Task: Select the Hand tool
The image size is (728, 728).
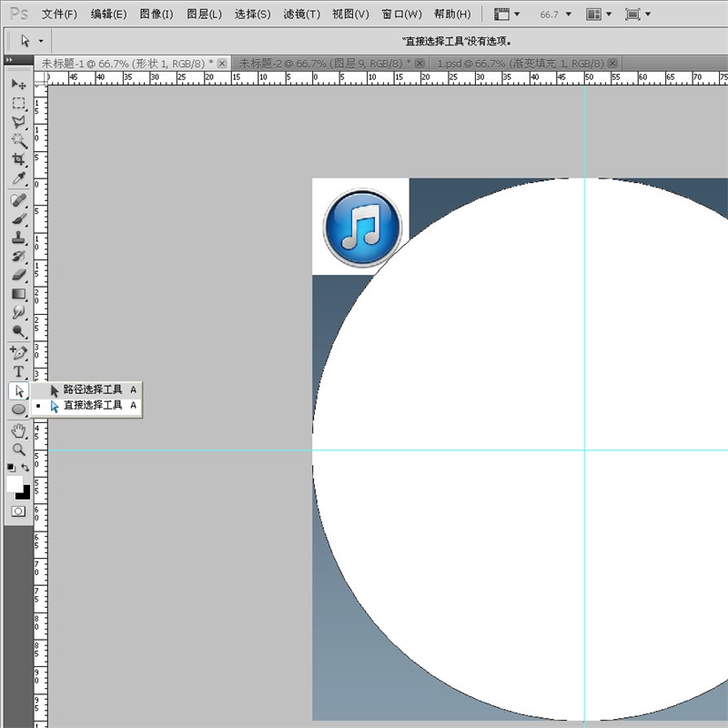Action: click(18, 430)
